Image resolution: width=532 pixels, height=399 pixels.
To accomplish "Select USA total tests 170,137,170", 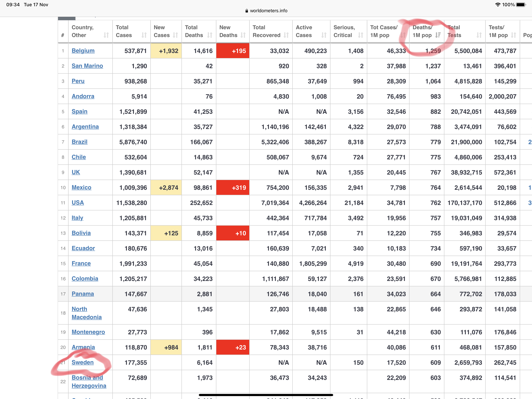I will (x=465, y=203).
